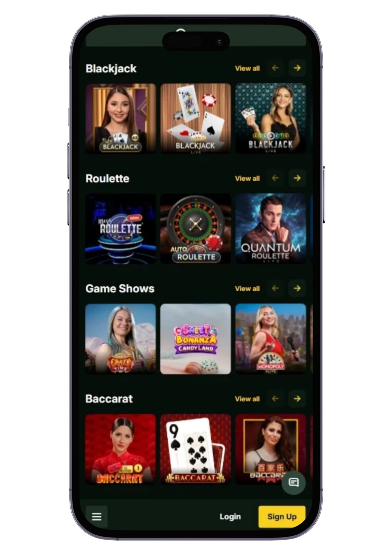View all Roulette games
The image size is (392, 555).
click(247, 178)
